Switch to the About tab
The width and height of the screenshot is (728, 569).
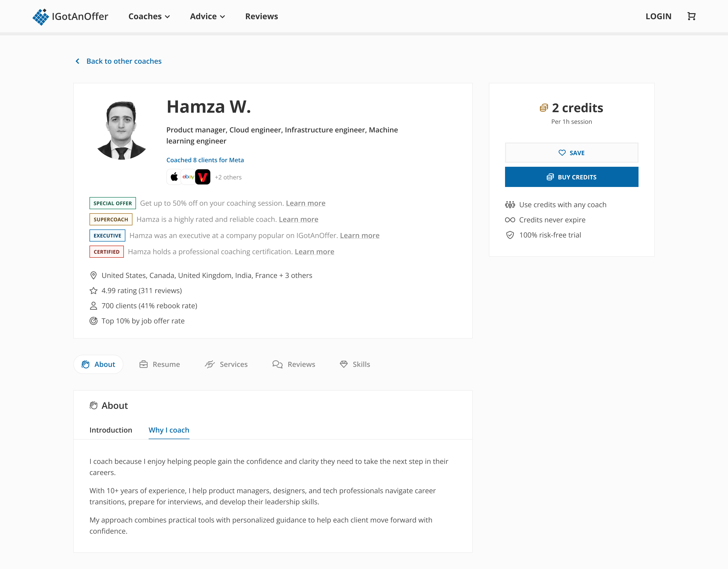point(98,364)
